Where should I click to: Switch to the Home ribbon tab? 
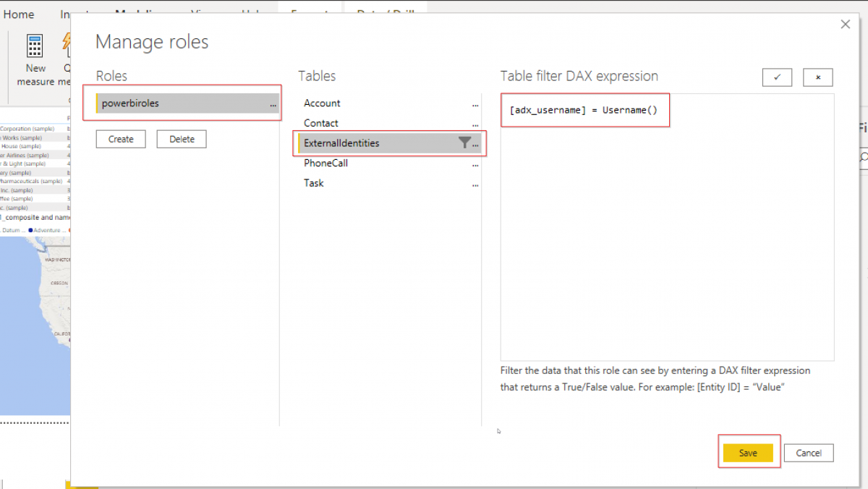19,14
